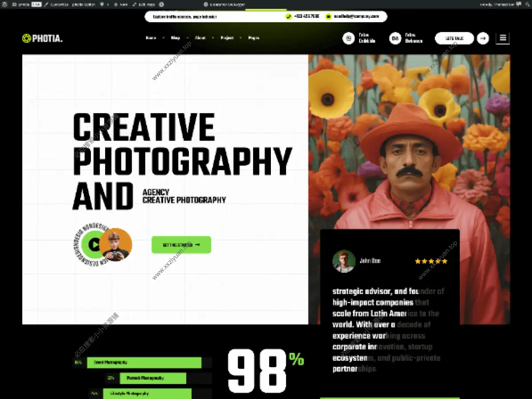
Task: Click the green email icon in top bar
Action: pos(328,16)
